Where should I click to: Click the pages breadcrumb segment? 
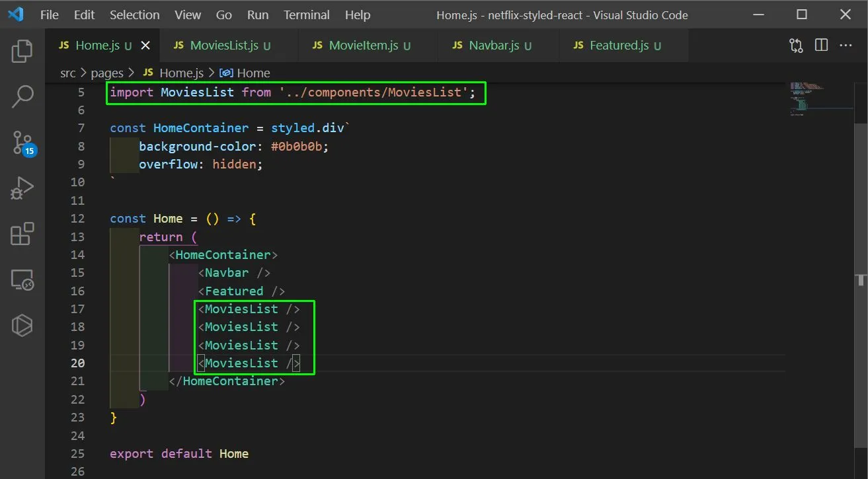pyautogui.click(x=107, y=73)
